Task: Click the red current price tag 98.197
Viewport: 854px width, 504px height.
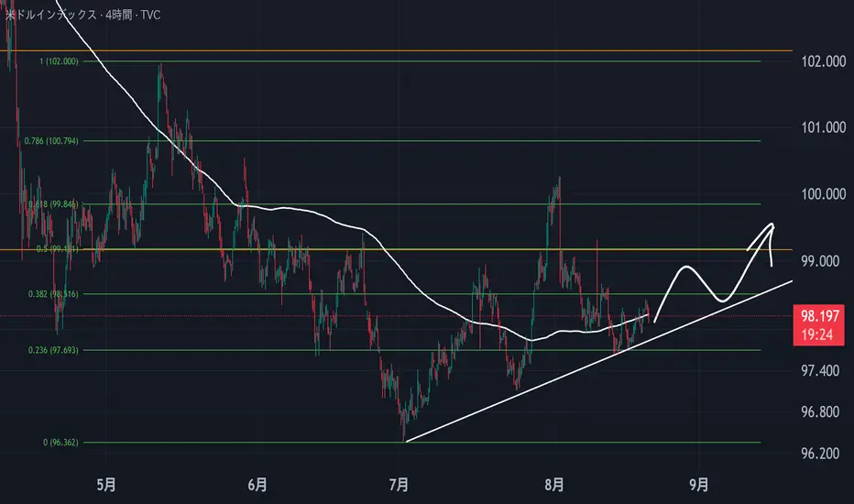Action: (818, 324)
